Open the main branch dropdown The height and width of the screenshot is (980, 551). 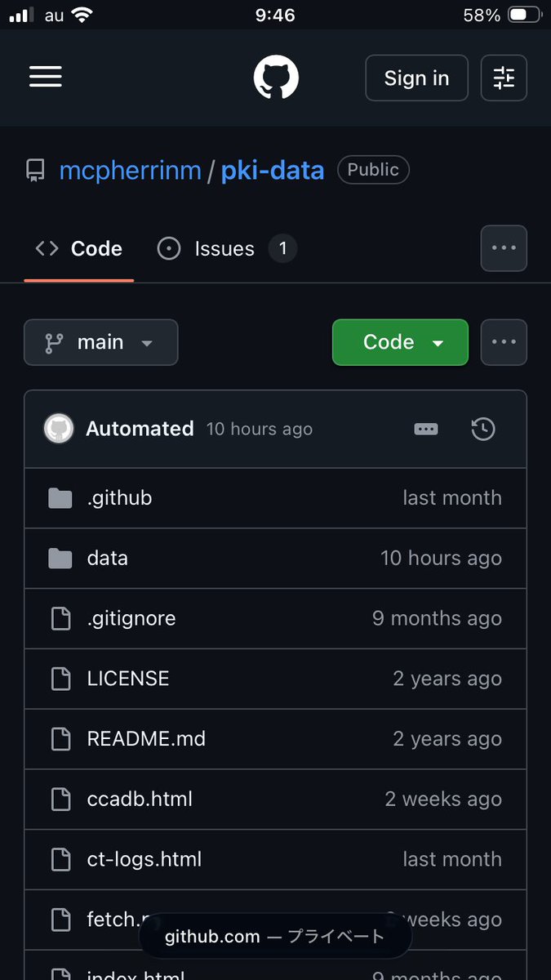(x=101, y=342)
